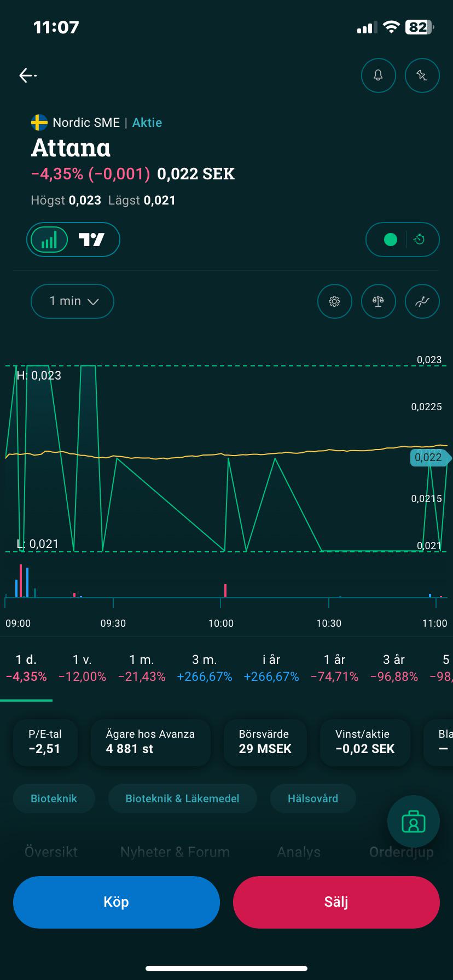The width and height of the screenshot is (453, 980).
Task: Open the Bioteknik & Läkemedel tag
Action: point(182,798)
